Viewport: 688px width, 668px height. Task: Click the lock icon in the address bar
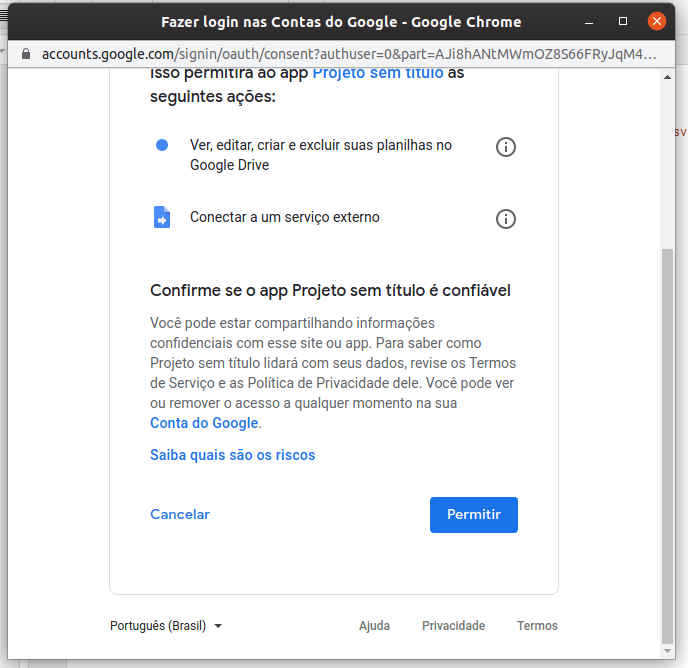click(26, 54)
